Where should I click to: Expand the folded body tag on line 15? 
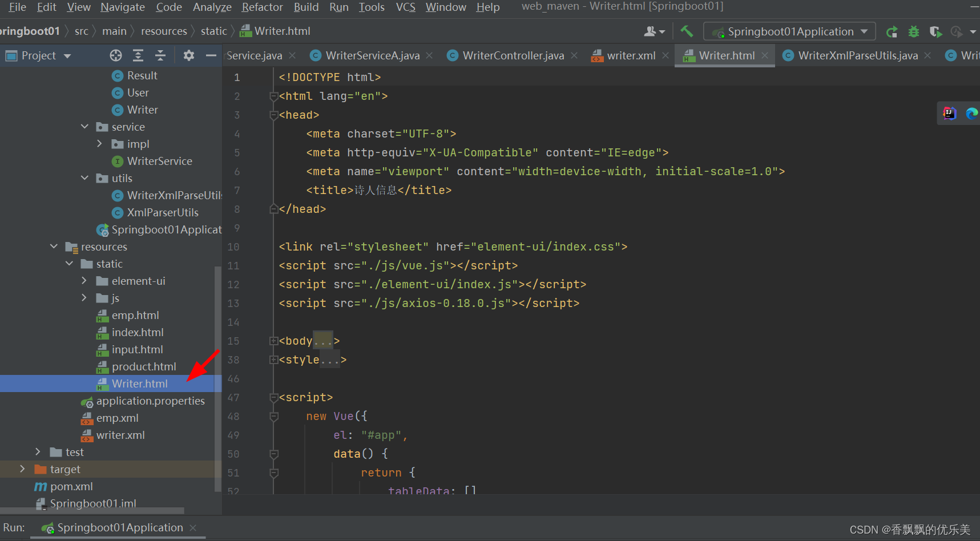273,341
